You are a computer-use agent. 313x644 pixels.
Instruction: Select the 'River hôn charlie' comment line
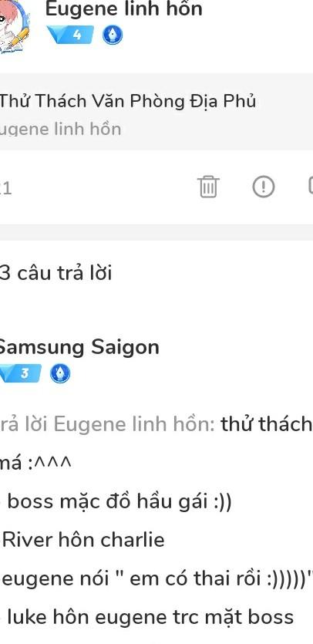(x=83, y=540)
